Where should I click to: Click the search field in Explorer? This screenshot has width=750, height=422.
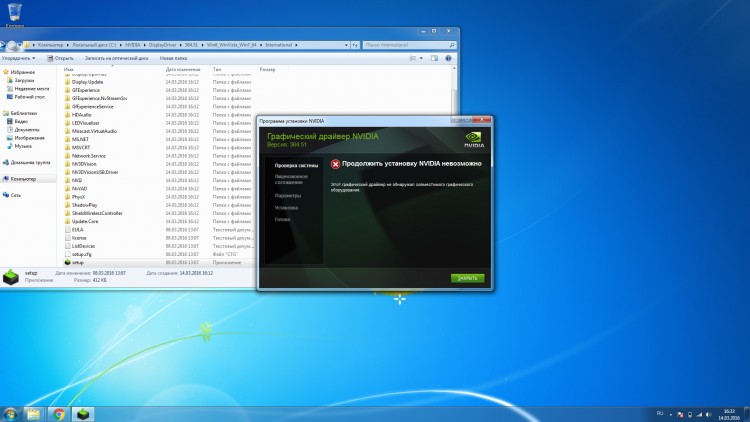pyautogui.click(x=409, y=45)
